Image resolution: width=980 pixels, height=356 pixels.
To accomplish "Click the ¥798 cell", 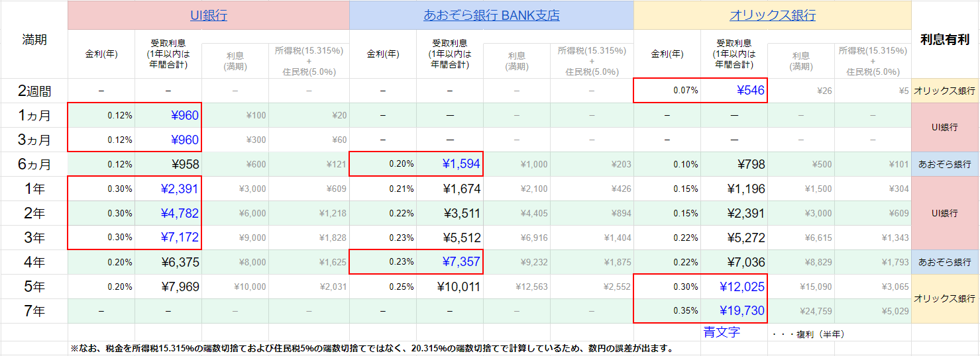I will [x=734, y=164].
